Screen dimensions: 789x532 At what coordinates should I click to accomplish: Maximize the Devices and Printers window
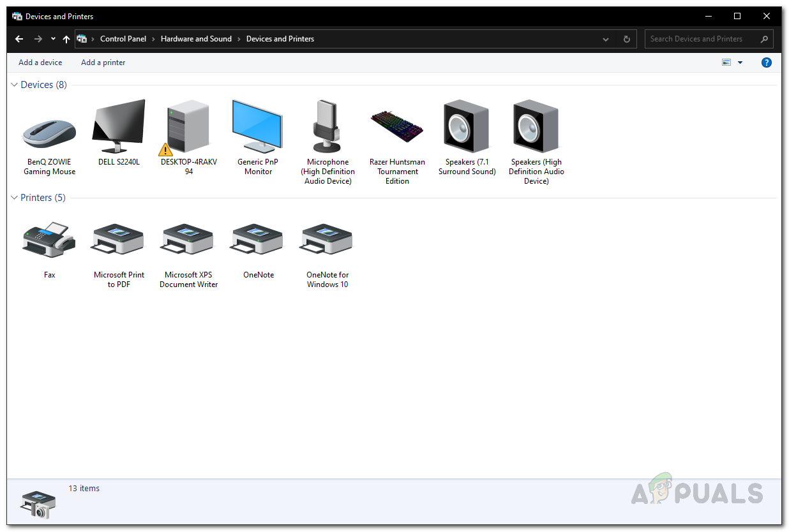point(737,16)
